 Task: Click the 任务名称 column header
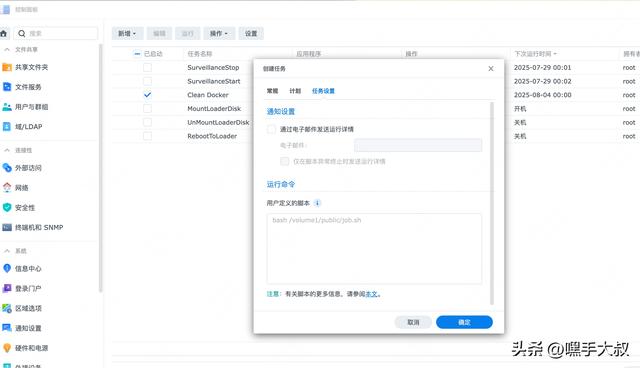point(200,53)
